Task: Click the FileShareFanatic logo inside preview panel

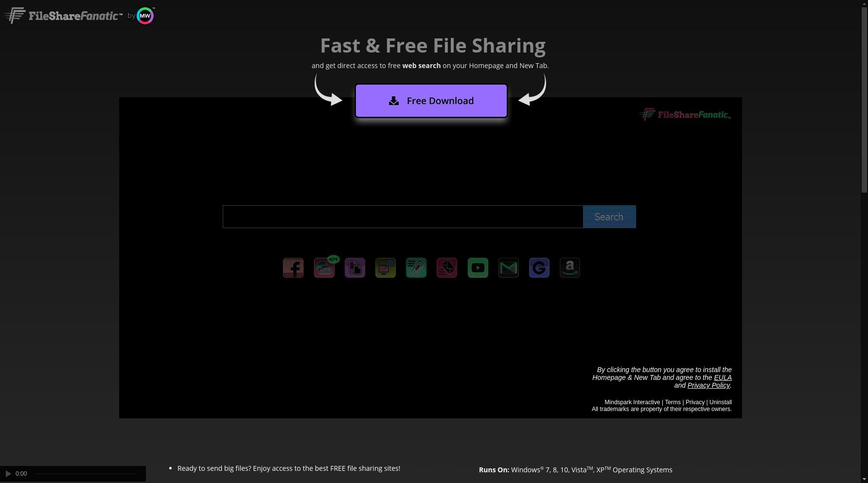Action: click(x=685, y=115)
